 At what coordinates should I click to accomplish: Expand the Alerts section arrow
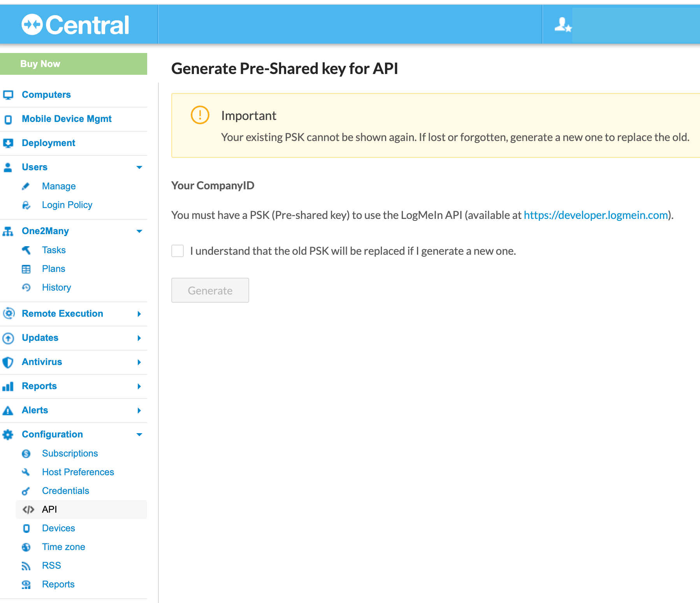coord(139,411)
